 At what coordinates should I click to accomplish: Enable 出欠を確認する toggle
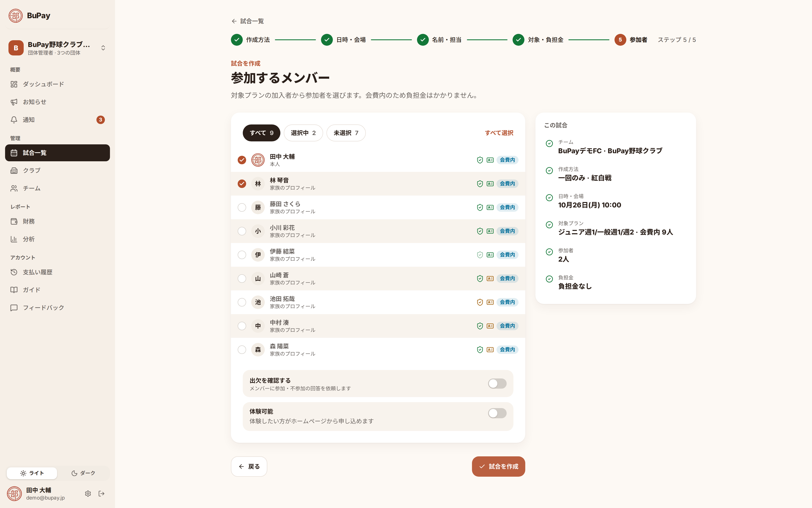point(497,383)
